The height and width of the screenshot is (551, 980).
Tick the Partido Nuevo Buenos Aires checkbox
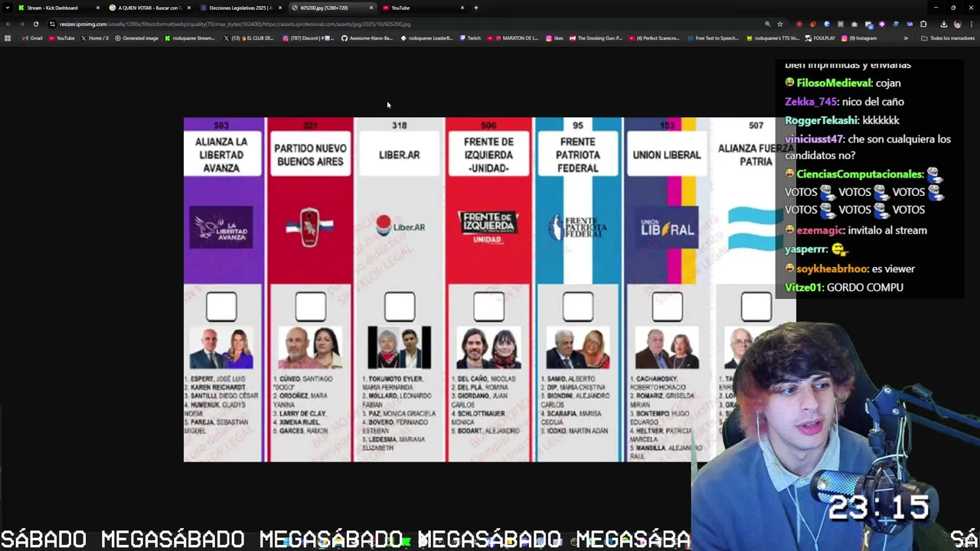pyautogui.click(x=310, y=307)
